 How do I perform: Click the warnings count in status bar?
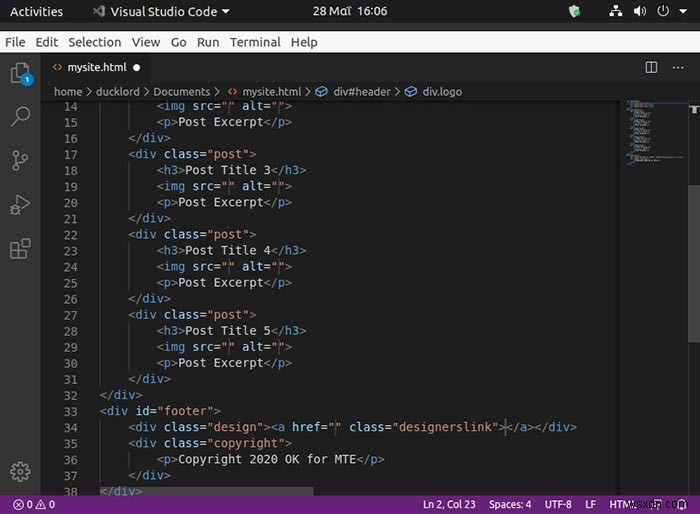[x=45, y=505]
